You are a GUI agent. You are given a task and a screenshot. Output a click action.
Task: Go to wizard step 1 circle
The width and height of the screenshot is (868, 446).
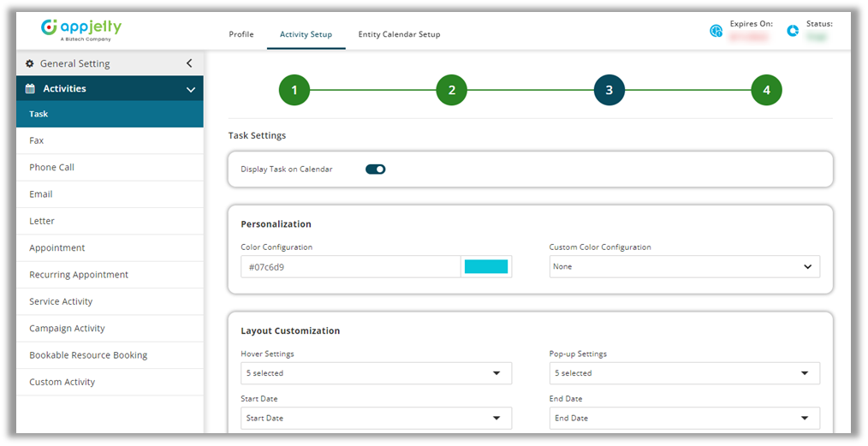coord(294,90)
